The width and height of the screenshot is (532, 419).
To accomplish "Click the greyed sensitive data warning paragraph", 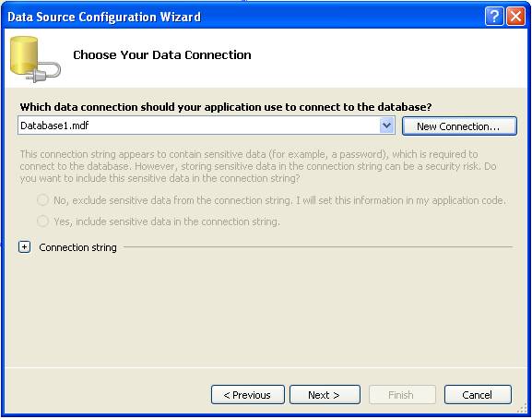I will [x=258, y=166].
